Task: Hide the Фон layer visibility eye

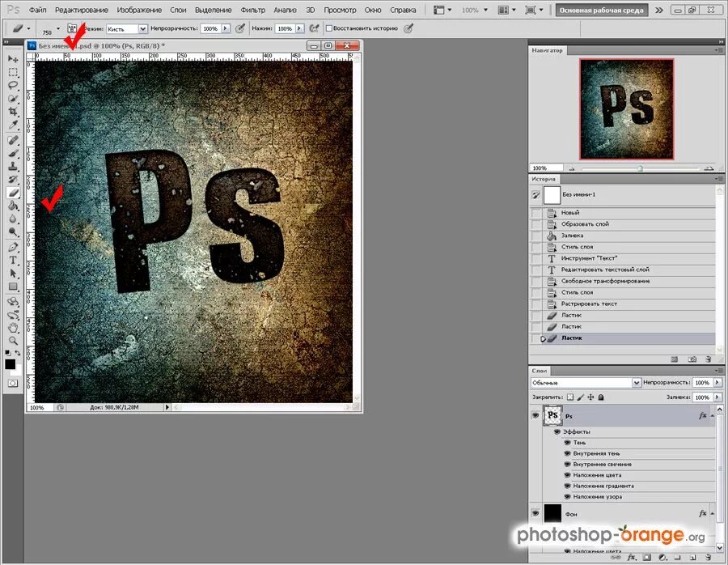Action: (535, 513)
